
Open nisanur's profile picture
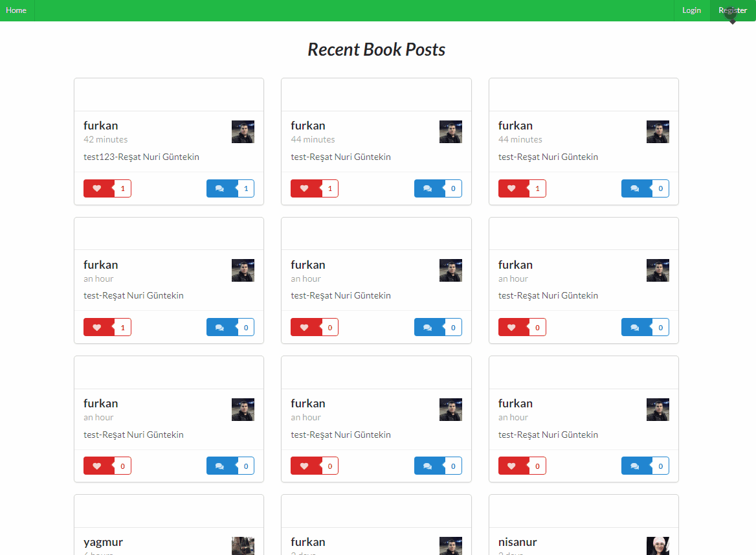point(658,546)
